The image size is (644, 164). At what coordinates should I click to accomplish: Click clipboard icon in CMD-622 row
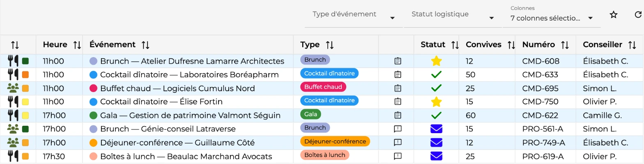(x=397, y=115)
